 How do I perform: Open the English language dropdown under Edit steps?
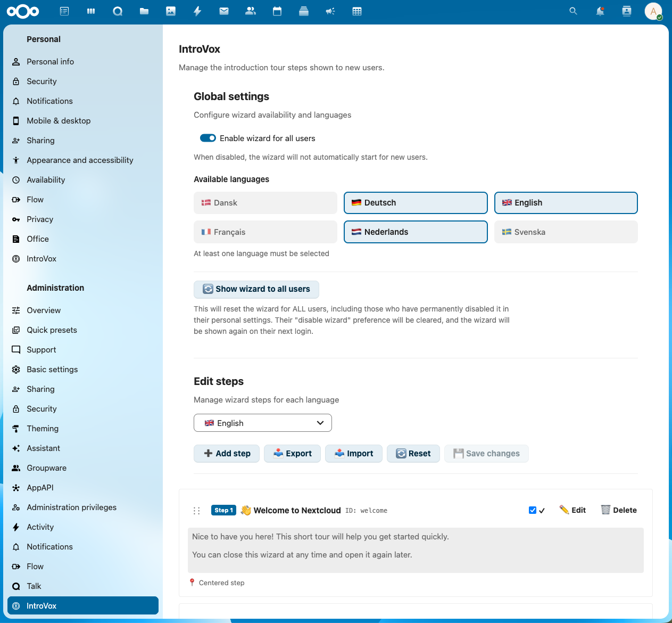pyautogui.click(x=262, y=423)
